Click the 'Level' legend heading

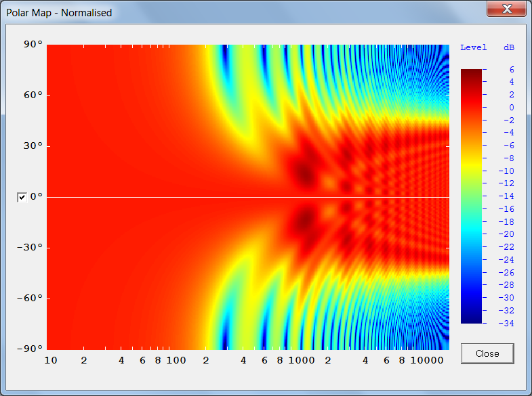473,47
